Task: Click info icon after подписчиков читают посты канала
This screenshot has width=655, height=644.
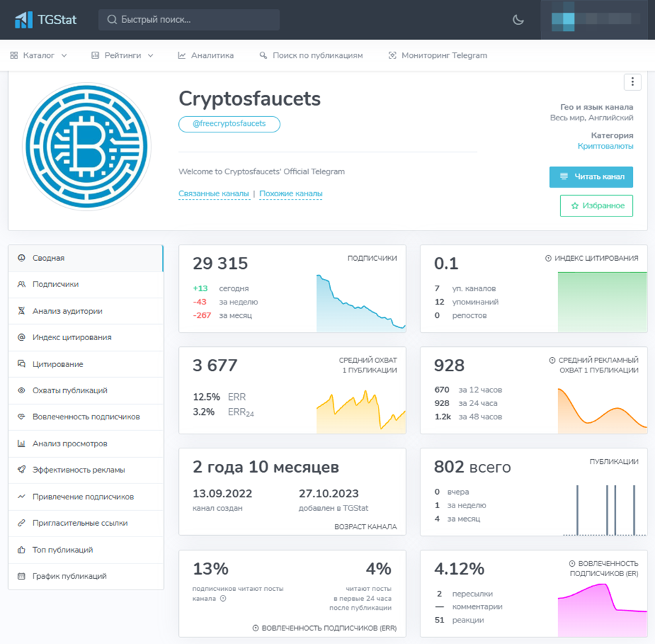Action: click(x=223, y=598)
